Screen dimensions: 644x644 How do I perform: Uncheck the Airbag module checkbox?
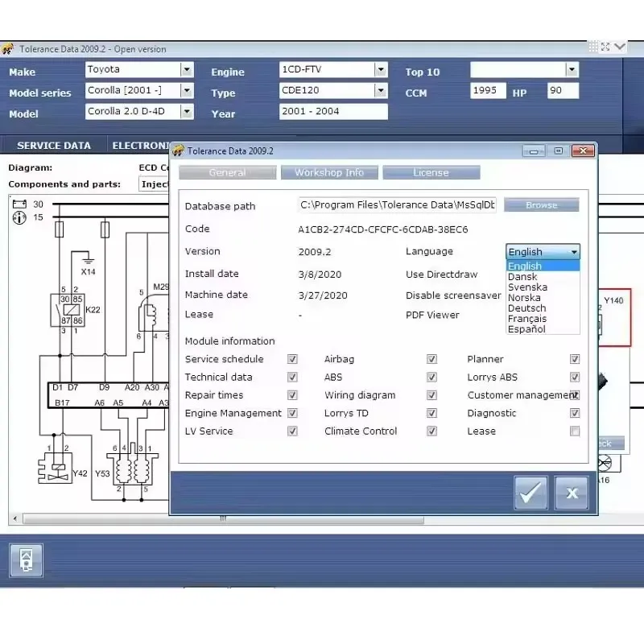tap(431, 359)
